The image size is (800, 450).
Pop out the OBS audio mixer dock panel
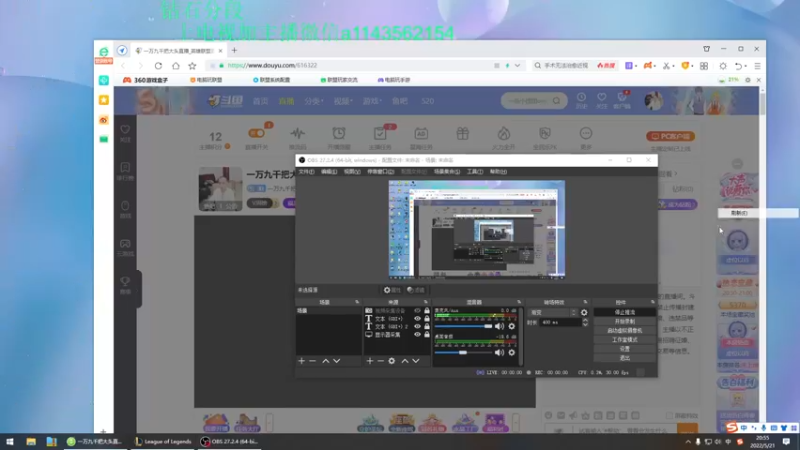(519, 302)
